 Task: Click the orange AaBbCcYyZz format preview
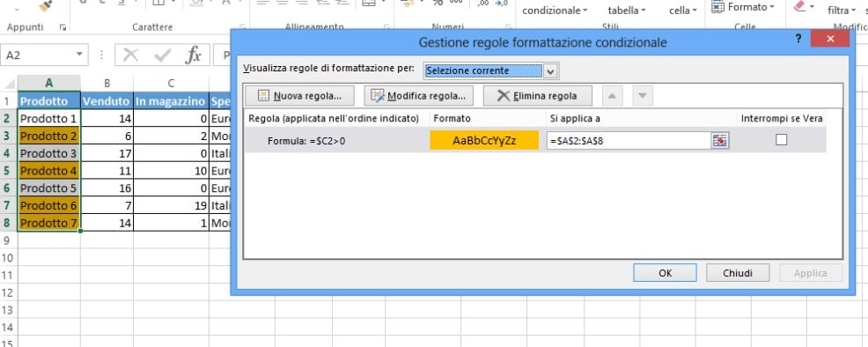(x=484, y=141)
